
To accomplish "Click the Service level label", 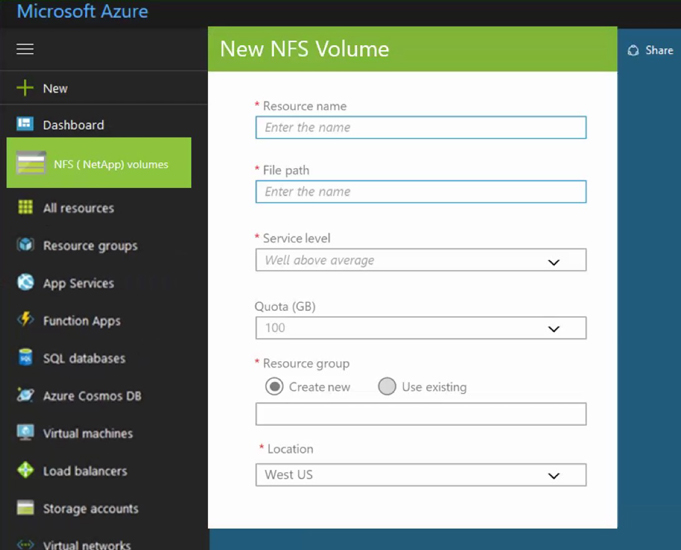I will point(297,238).
